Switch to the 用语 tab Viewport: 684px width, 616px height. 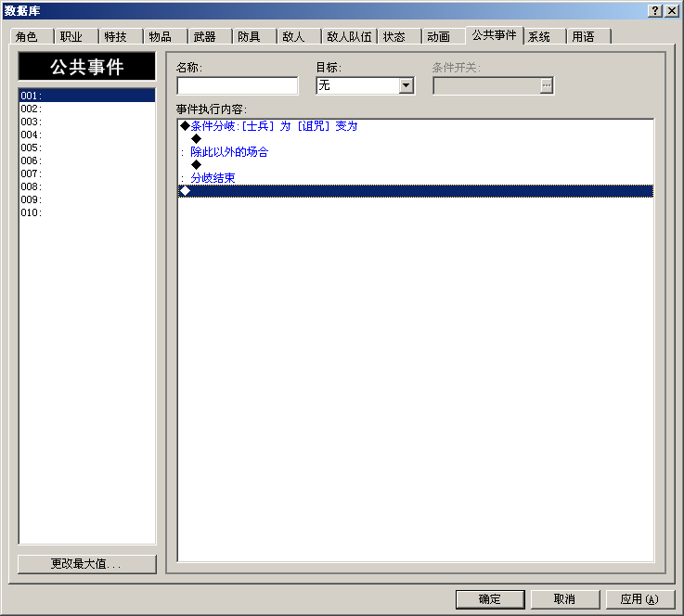pyautogui.click(x=588, y=36)
